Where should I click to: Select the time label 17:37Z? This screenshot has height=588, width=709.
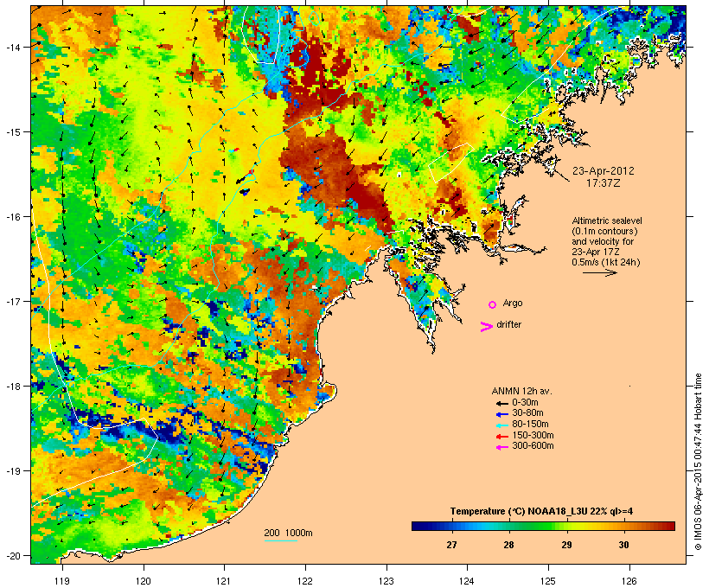pyautogui.click(x=604, y=183)
